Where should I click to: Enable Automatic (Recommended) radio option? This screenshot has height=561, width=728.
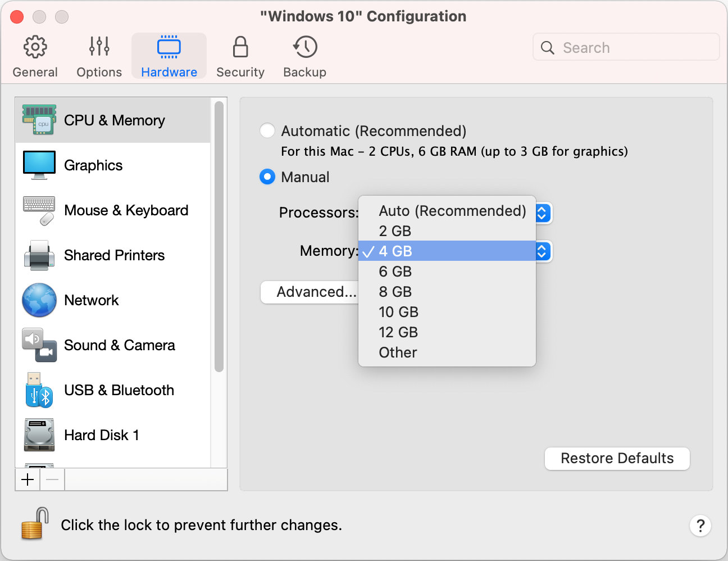[267, 131]
